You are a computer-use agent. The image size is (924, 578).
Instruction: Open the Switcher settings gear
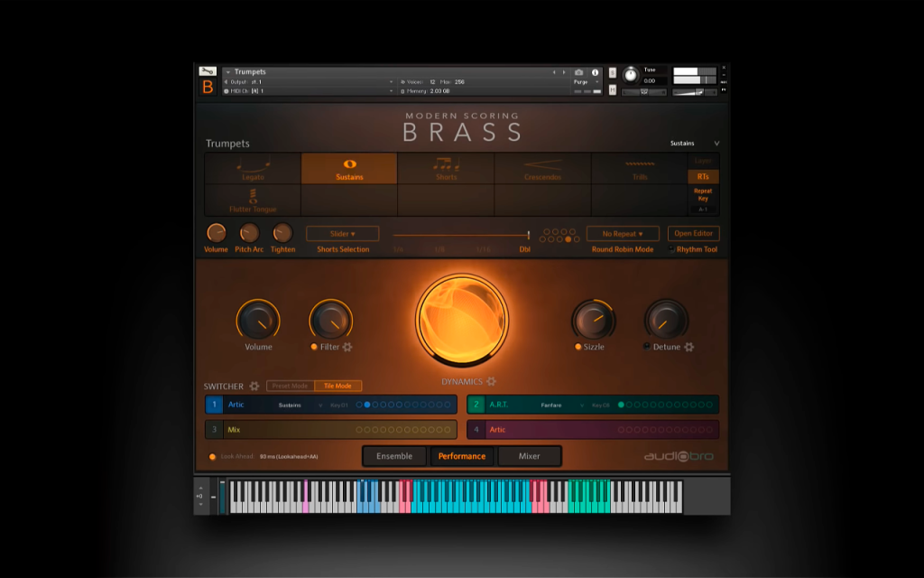pos(254,386)
